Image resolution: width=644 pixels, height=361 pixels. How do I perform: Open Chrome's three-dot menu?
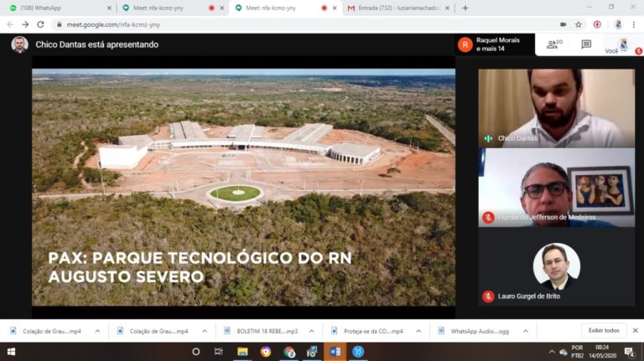pyautogui.click(x=635, y=24)
